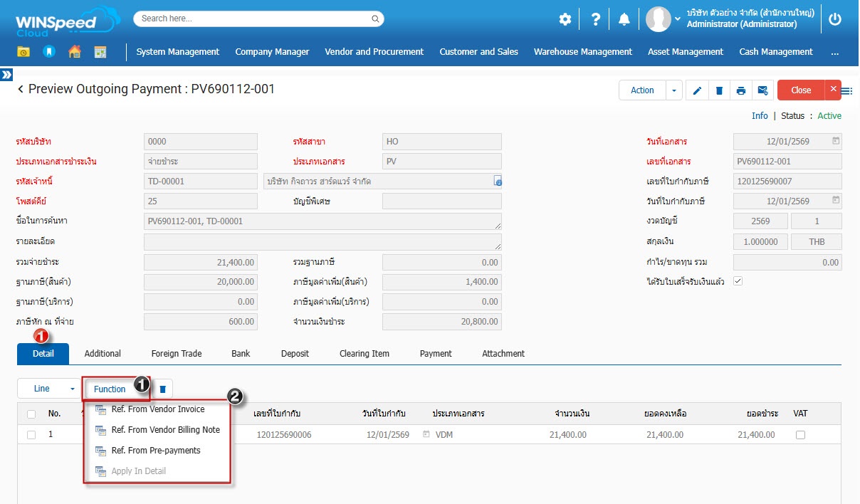
Task: Go to the home icon shortcut
Action: coord(75,51)
